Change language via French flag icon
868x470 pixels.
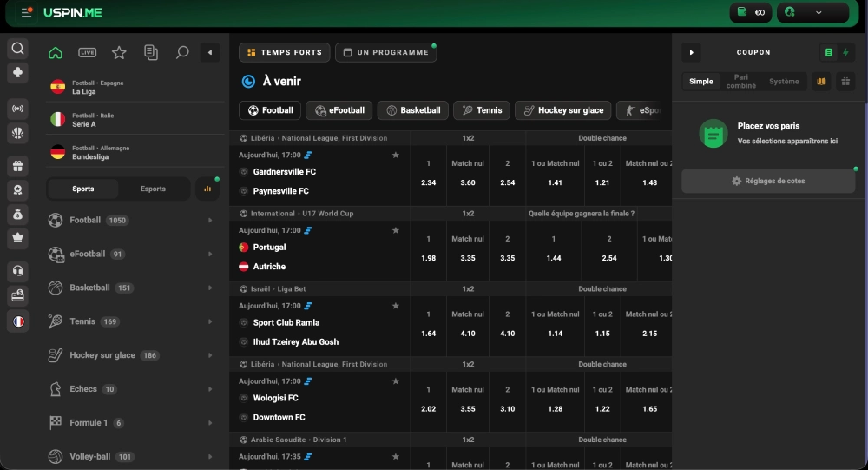17,321
